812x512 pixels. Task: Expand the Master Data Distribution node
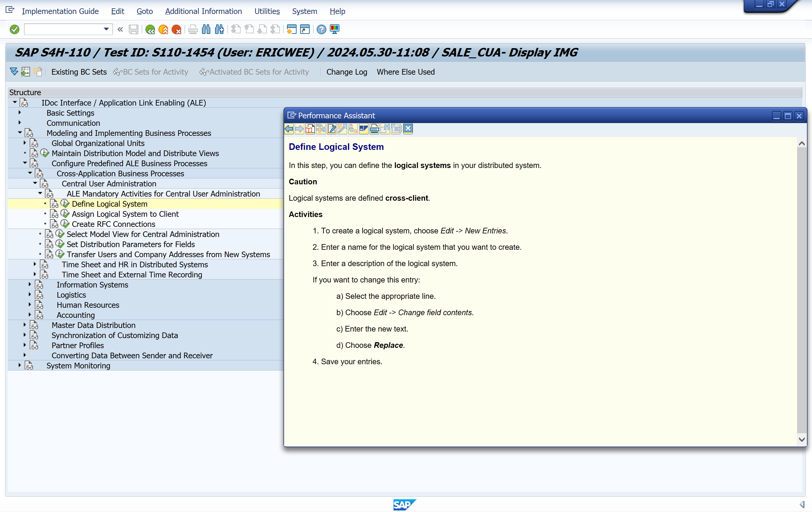pos(25,325)
